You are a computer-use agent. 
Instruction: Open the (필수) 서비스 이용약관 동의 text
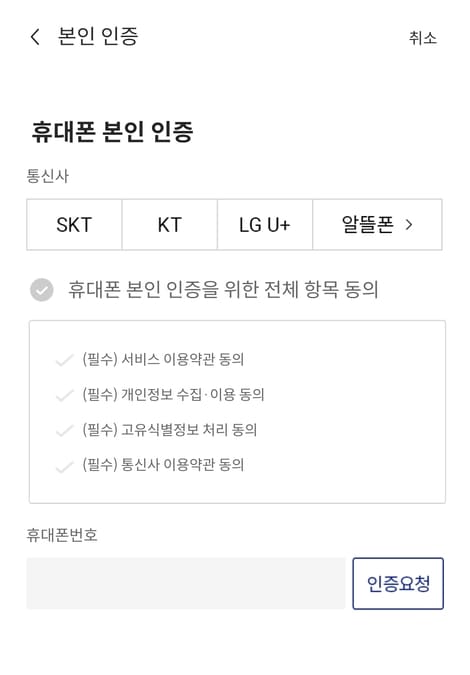163,359
